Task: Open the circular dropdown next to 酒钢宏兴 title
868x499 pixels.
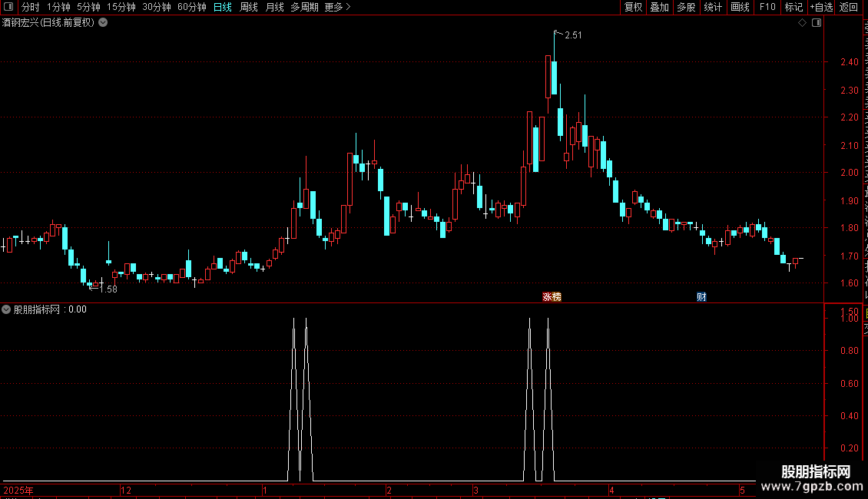Action: (x=103, y=23)
